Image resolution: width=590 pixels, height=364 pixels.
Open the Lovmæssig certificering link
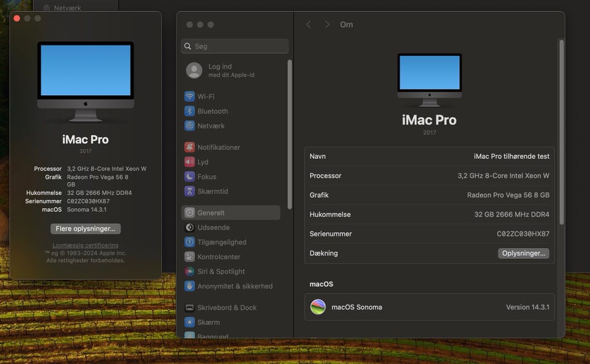pyautogui.click(x=85, y=246)
